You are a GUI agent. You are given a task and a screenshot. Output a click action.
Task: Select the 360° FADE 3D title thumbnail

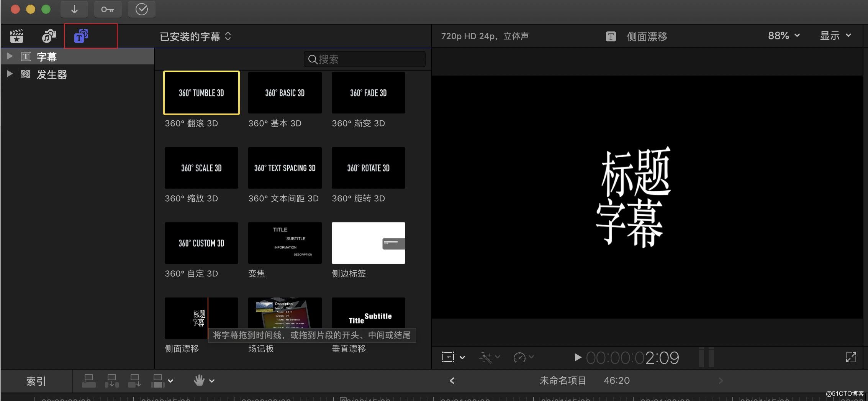coord(368,93)
